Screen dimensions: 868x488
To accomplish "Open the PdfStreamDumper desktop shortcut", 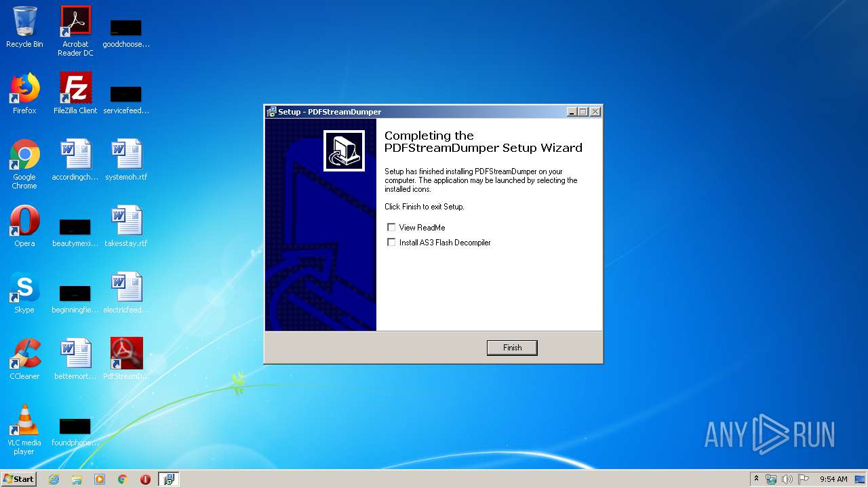I will point(126,360).
